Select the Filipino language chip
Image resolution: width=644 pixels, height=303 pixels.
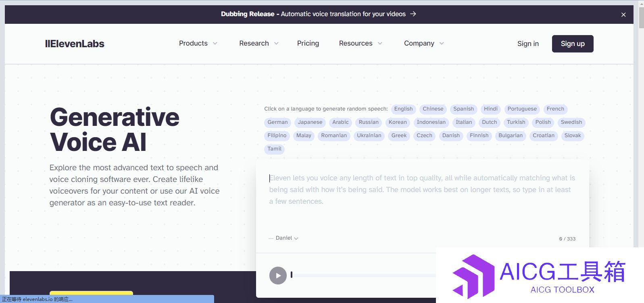click(277, 136)
